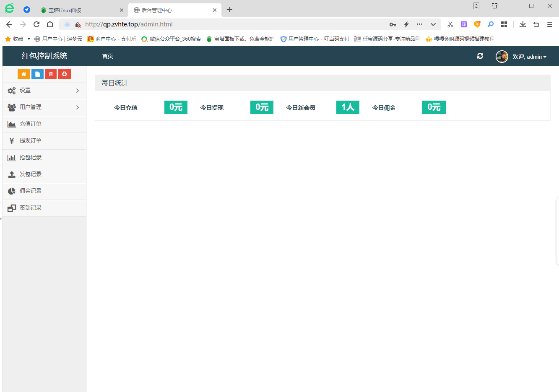Click the blue document shortcut icon
This screenshot has height=392, width=559.
[37, 74]
